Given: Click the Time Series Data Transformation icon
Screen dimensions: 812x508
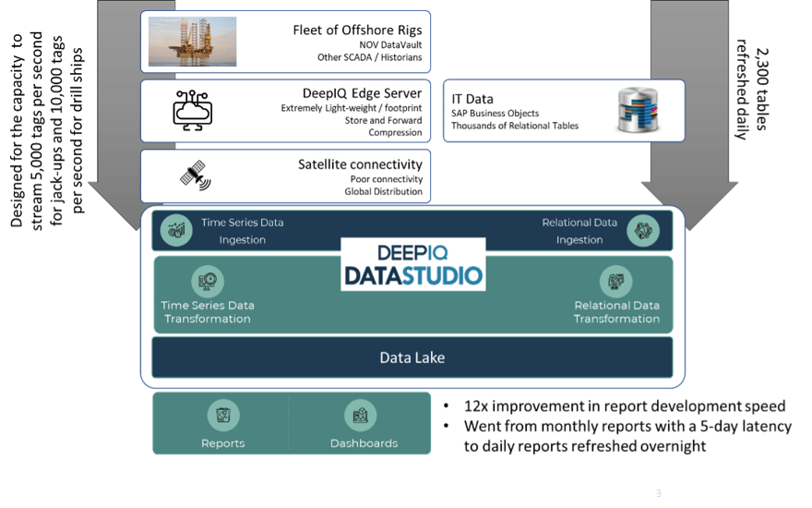Looking at the screenshot, I should click(208, 281).
